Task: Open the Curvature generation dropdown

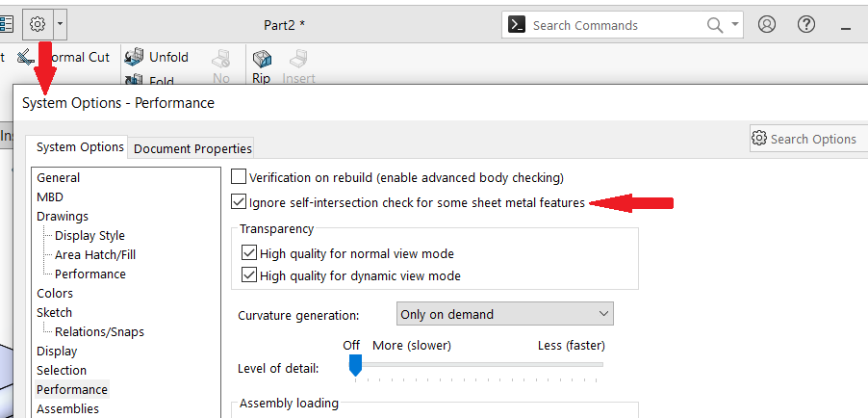Action: [505, 314]
